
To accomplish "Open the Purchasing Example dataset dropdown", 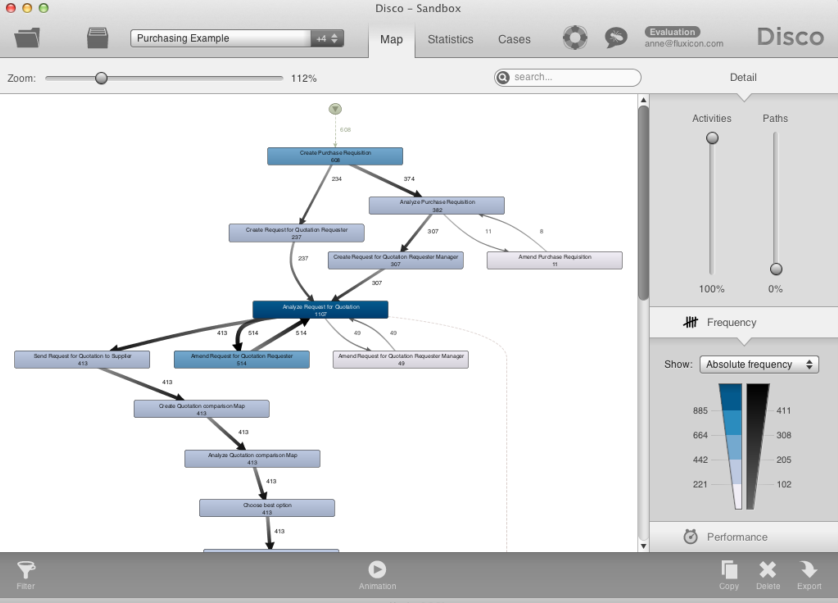I will [x=237, y=38].
